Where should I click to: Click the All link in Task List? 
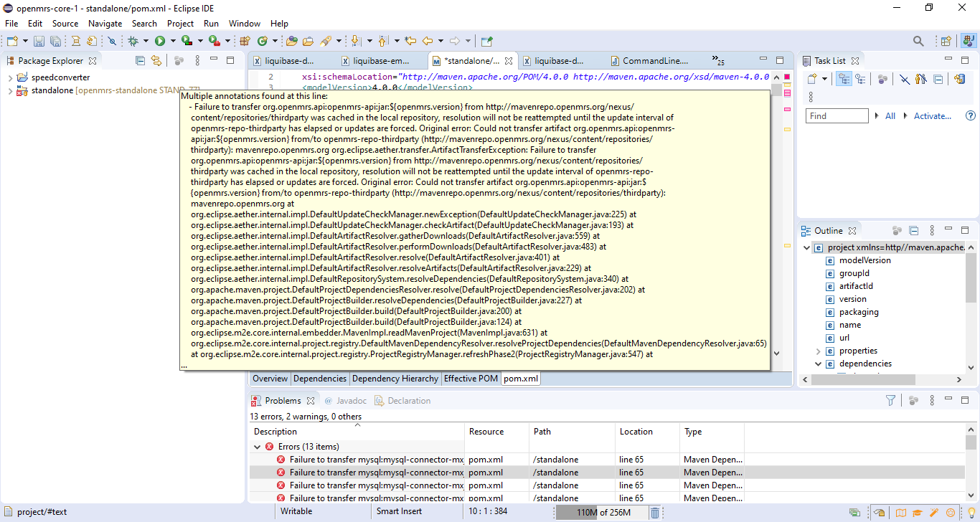pos(890,115)
